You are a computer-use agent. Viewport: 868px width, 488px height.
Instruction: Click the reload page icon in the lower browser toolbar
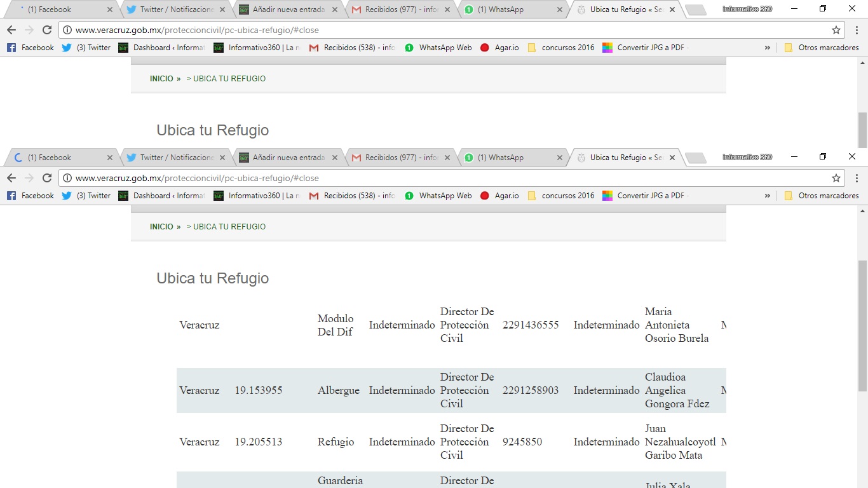coord(47,179)
